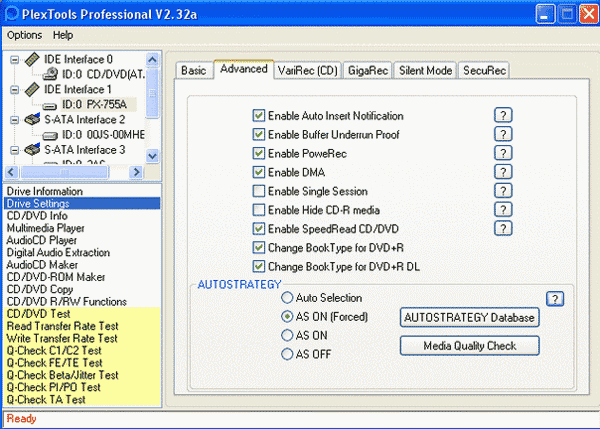600x429 pixels.
Task: Open help for Enable Auto Insert Notification
Action: pos(503,115)
